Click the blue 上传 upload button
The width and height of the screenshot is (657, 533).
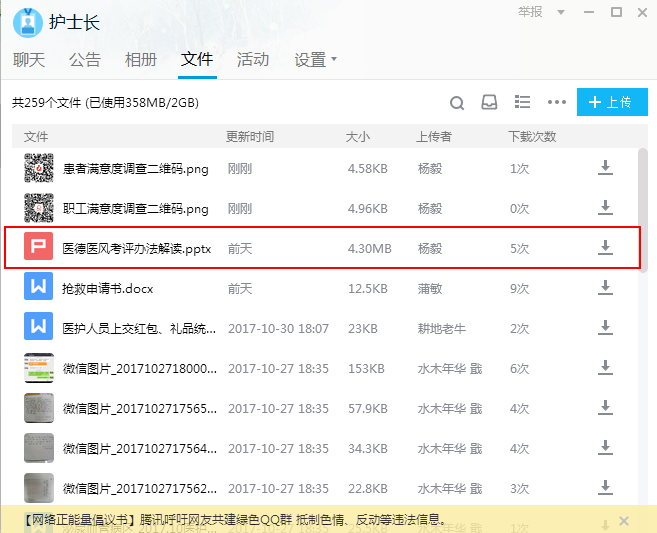(612, 102)
